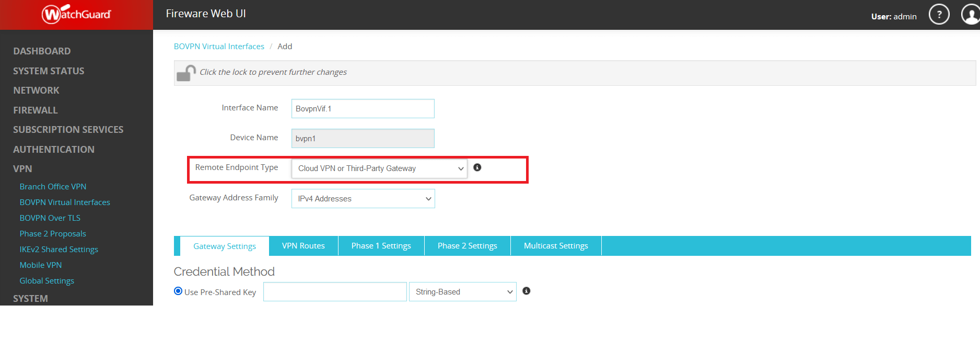This screenshot has height=339, width=980.
Task: Open Multicast Settings tab
Action: point(556,246)
